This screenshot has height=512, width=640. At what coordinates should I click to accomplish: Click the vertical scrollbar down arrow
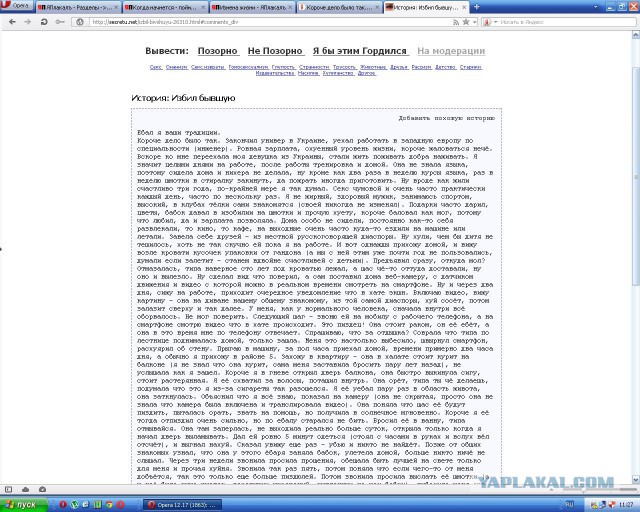pos(636,479)
